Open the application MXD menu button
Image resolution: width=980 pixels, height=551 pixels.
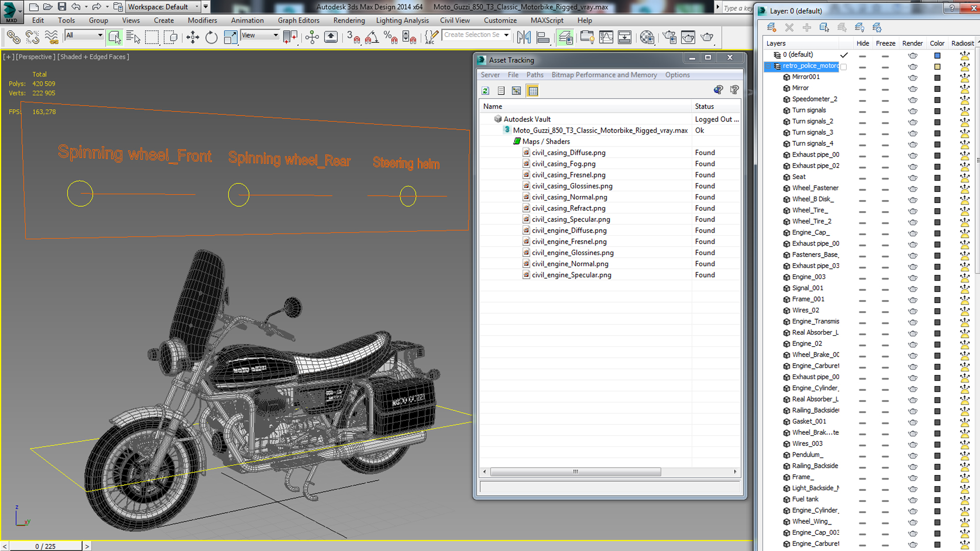pos(11,12)
